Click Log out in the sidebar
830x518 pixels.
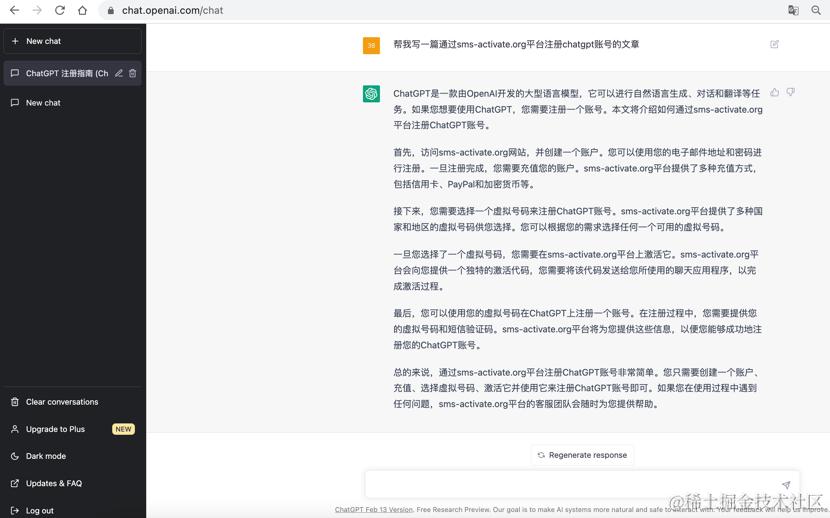coord(73,511)
